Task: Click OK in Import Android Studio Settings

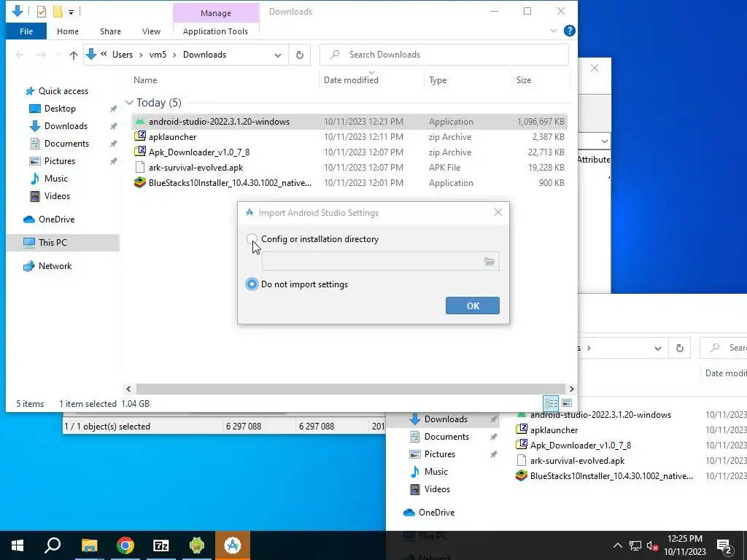Action: [472, 306]
